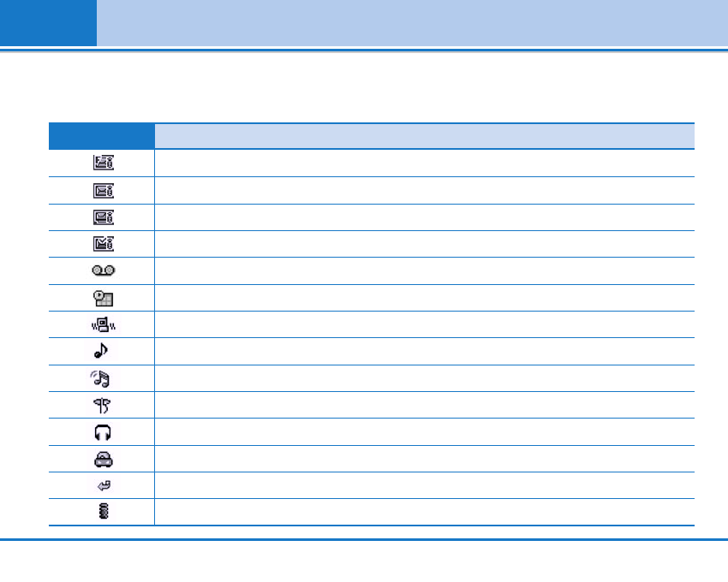Click the description cell beside headset icon
Screen dimensions: 728x582
pyautogui.click(x=424, y=432)
